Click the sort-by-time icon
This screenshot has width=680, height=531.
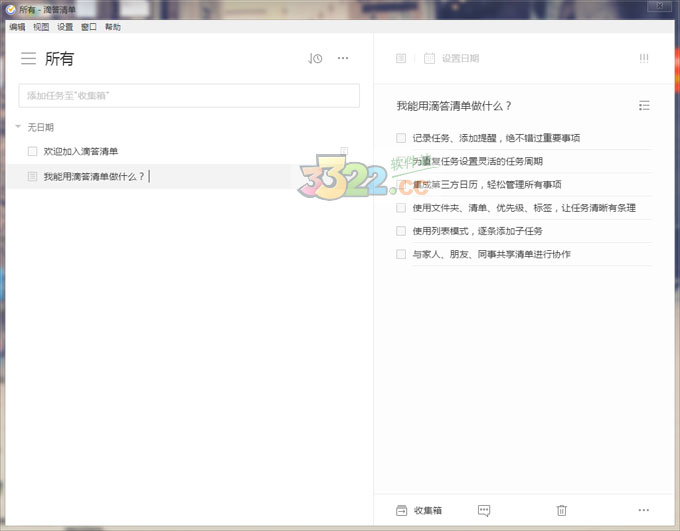point(315,58)
